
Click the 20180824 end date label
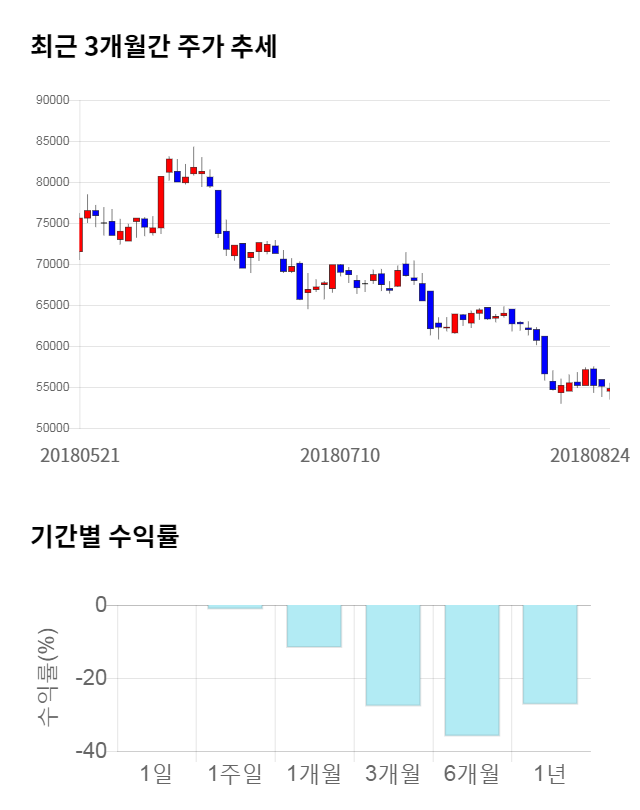(x=590, y=455)
